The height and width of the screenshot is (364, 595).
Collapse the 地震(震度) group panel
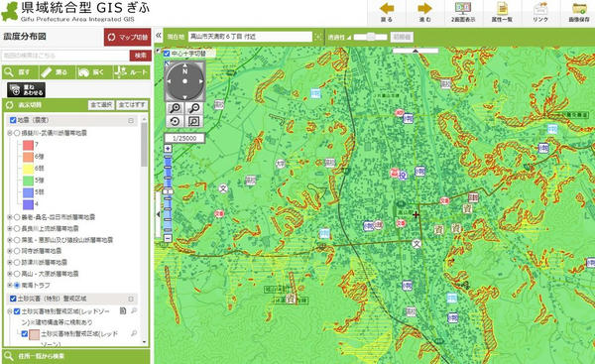(131, 120)
